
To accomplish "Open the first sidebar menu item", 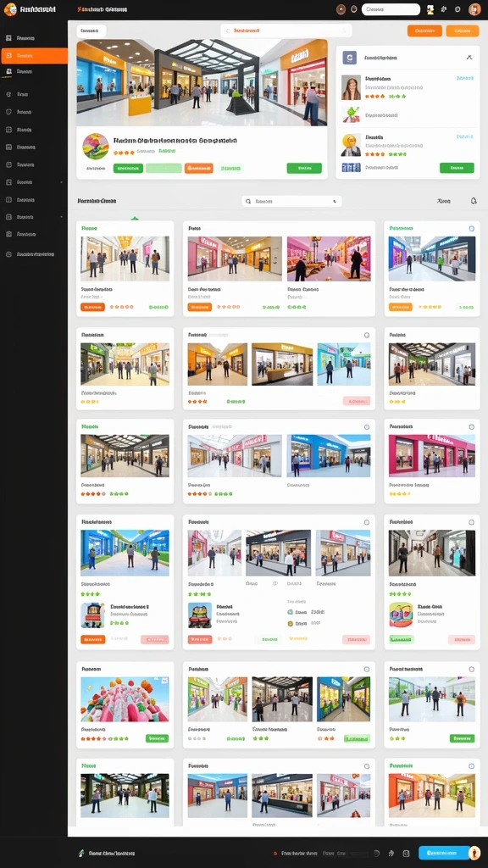I will tap(34, 38).
